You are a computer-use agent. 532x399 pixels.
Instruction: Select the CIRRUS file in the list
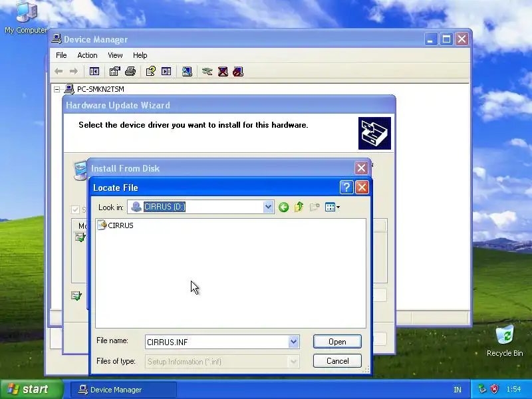[x=115, y=225]
